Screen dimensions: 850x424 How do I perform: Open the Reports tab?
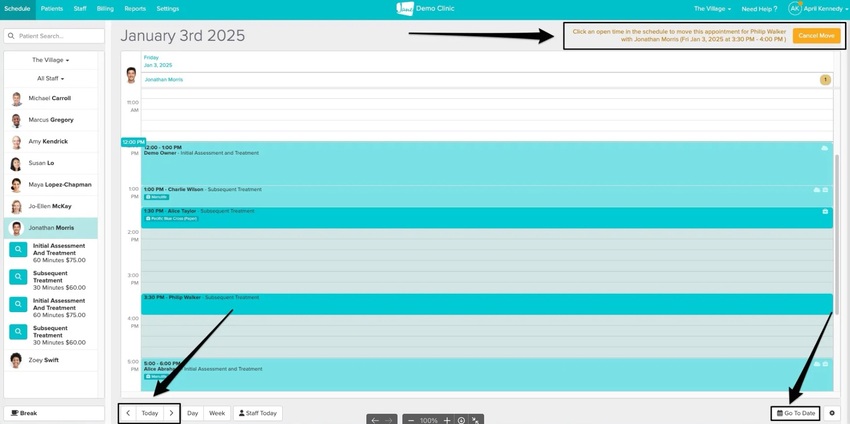click(135, 9)
